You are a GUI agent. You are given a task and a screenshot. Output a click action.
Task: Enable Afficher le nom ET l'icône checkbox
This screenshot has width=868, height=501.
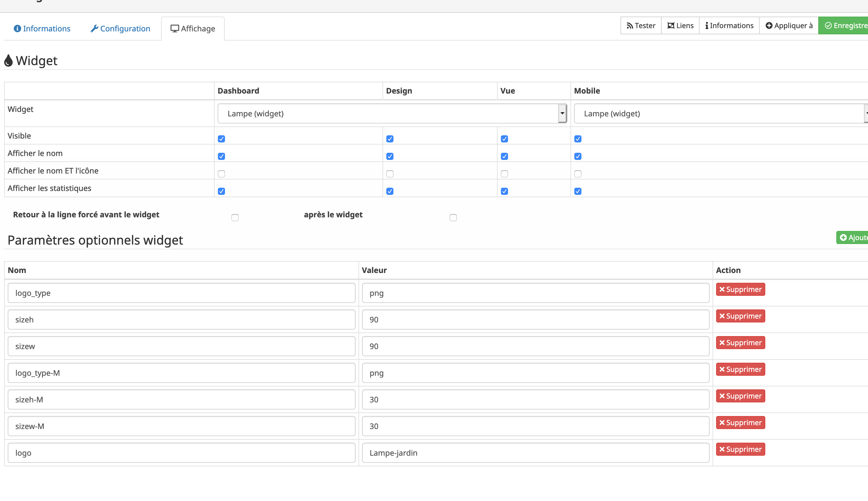tap(221, 174)
